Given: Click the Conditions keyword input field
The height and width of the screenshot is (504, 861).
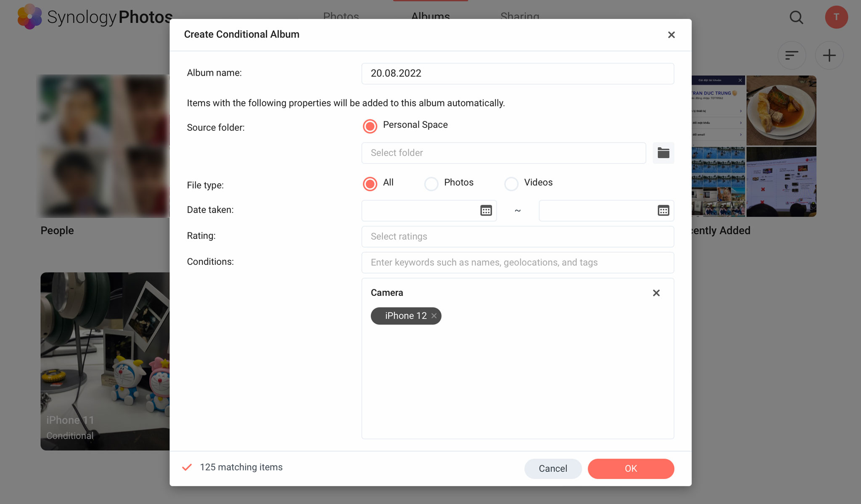Looking at the screenshot, I should 518,262.
